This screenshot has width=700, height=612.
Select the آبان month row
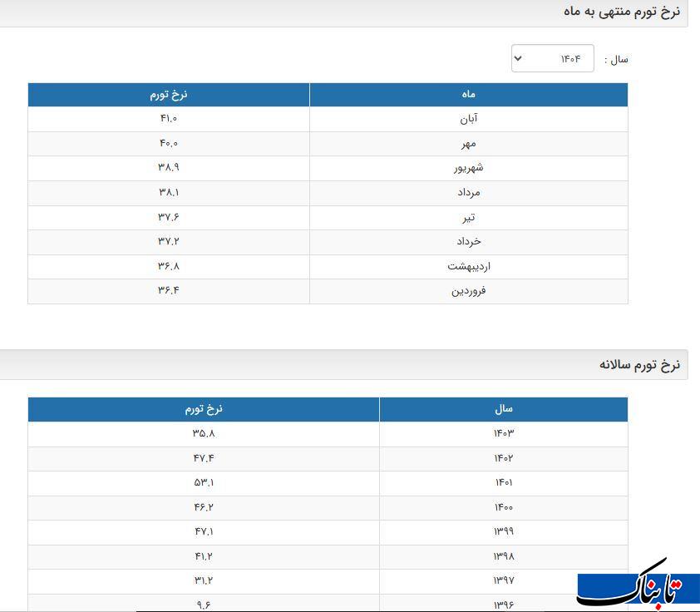(x=468, y=119)
